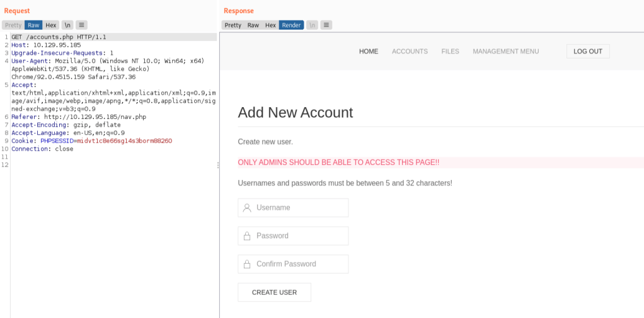The width and height of the screenshot is (644, 318).
Task: Click the CREATE USER button
Action: point(274,293)
